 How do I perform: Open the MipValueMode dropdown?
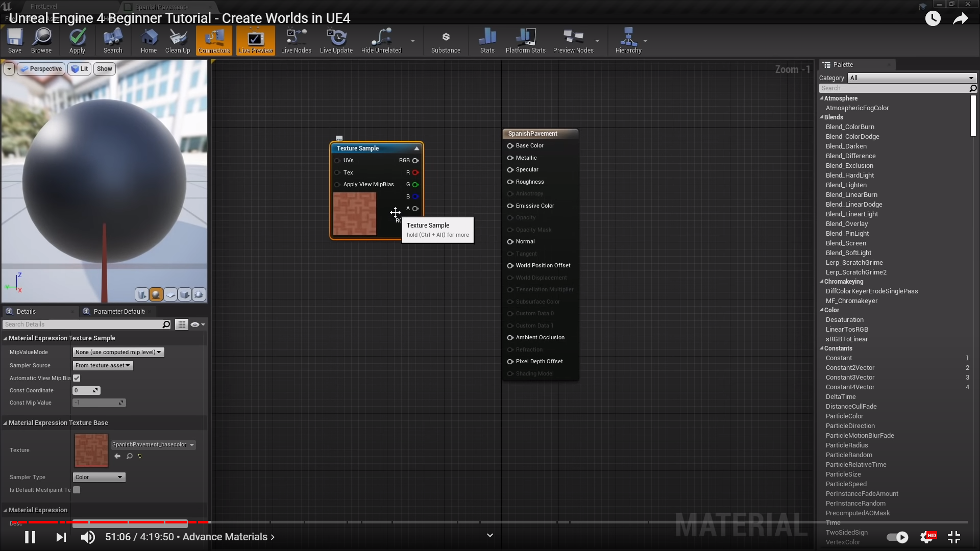[x=118, y=352]
